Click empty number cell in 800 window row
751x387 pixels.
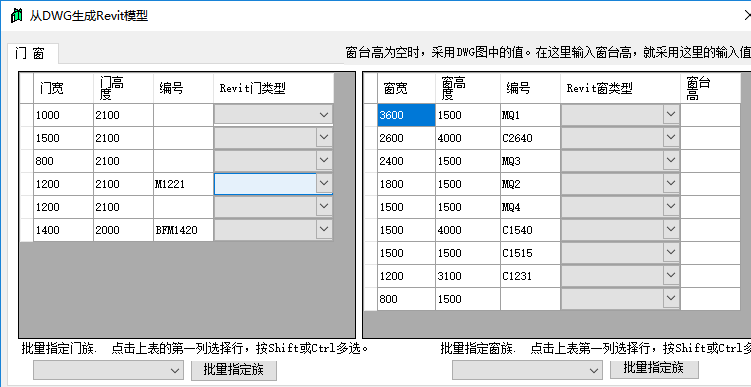530,299
